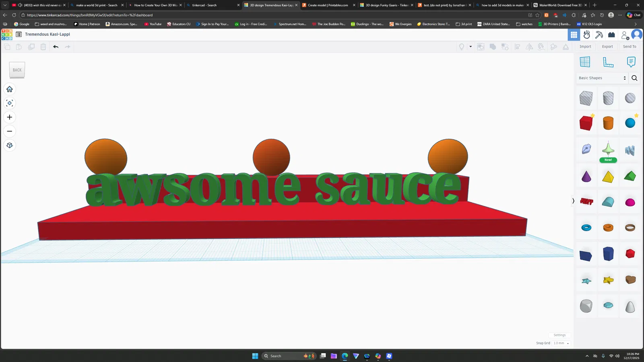Open the Snap Grid 1.0 mm dropdown
Image resolution: width=644 pixels, height=362 pixels.
[x=561, y=343]
